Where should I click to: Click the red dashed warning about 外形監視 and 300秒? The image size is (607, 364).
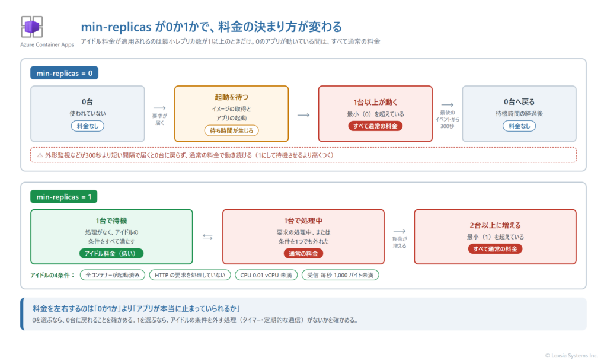click(x=303, y=155)
